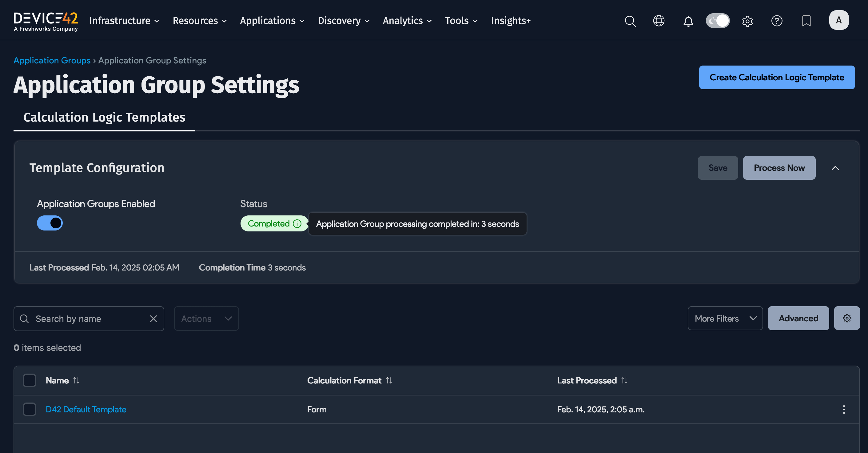Open the global search
This screenshot has height=453, width=868.
pyautogui.click(x=630, y=21)
